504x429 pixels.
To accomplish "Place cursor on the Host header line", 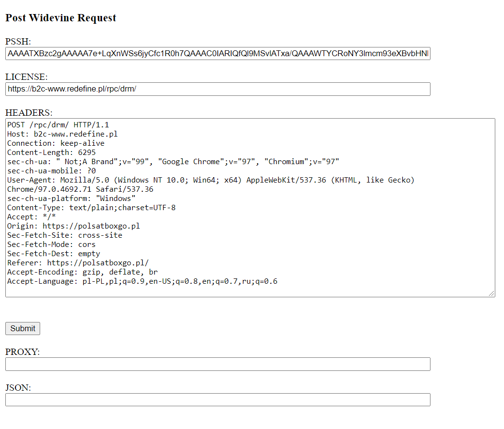I will [x=62, y=134].
